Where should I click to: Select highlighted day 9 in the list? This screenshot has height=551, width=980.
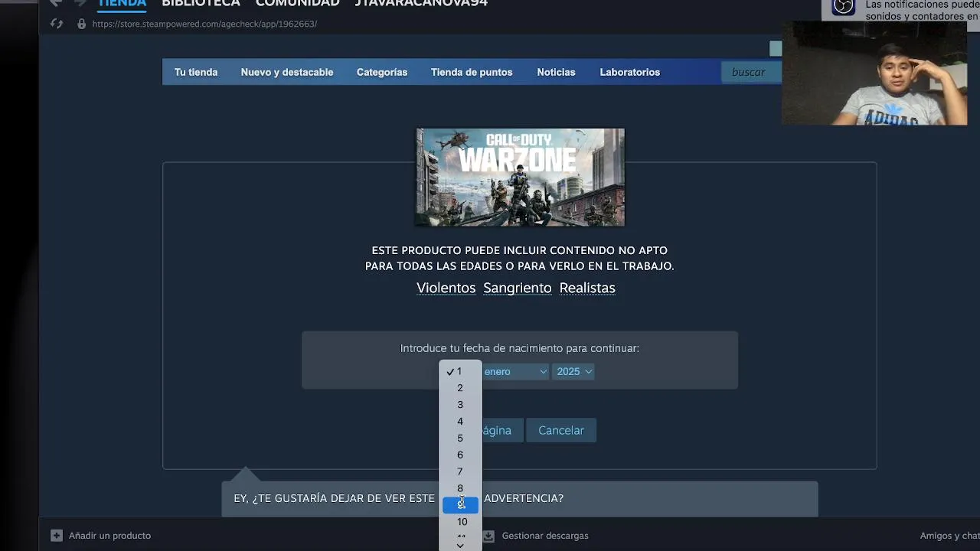pyautogui.click(x=460, y=505)
